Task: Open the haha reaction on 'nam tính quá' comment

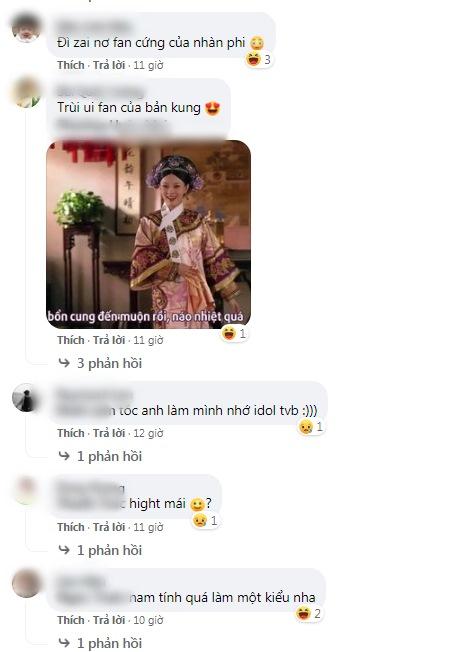Action: (309, 614)
